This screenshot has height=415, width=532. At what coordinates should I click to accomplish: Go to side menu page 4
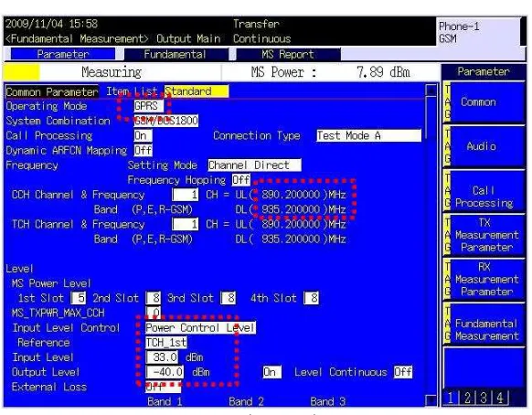click(500, 398)
